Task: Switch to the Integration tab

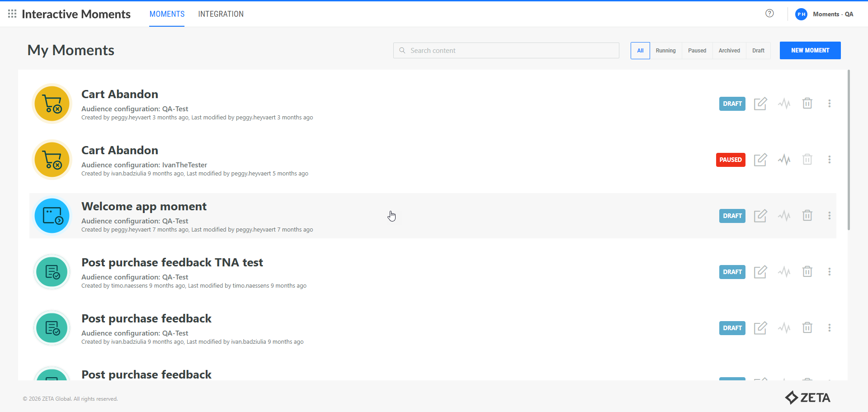Action: (221, 14)
